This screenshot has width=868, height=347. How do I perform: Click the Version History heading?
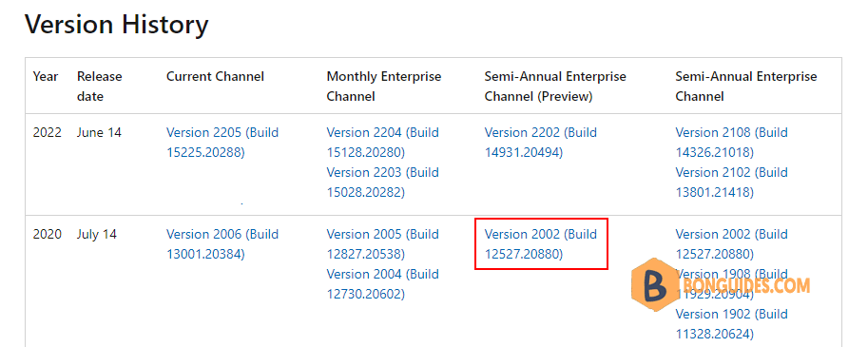pos(117,25)
